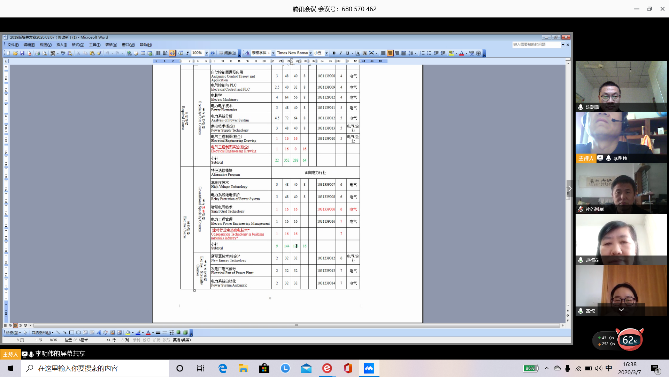Image resolution: width=669 pixels, height=377 pixels.
Task: Click the red font color icon
Action: tap(461, 53)
